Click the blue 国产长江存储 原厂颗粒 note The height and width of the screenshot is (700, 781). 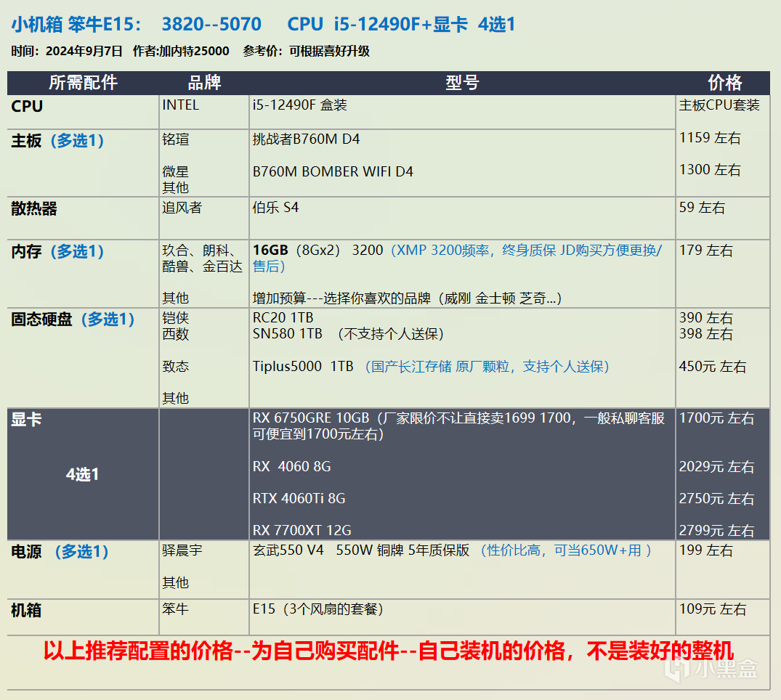[487, 367]
